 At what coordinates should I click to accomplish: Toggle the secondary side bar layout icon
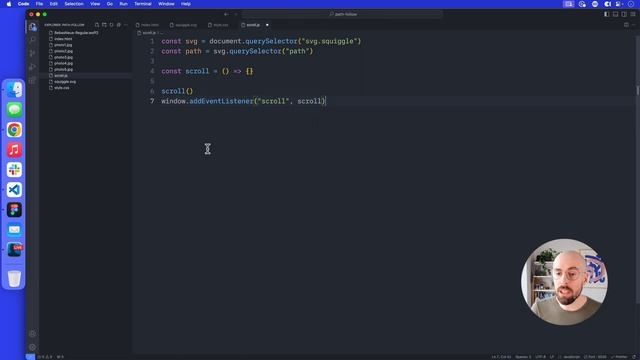click(624, 14)
